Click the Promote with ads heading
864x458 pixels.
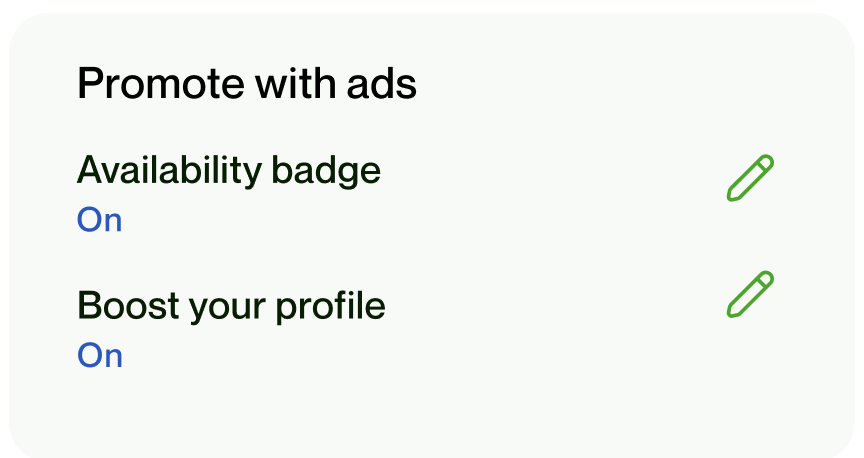tap(247, 83)
